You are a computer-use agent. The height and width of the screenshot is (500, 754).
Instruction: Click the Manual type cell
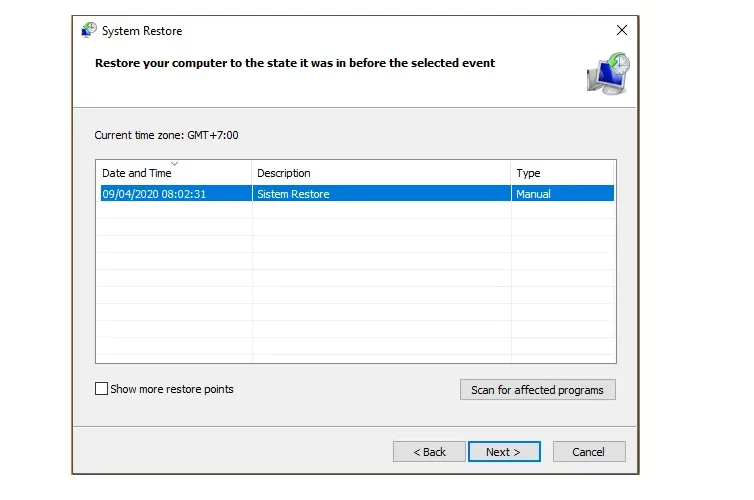click(x=533, y=194)
